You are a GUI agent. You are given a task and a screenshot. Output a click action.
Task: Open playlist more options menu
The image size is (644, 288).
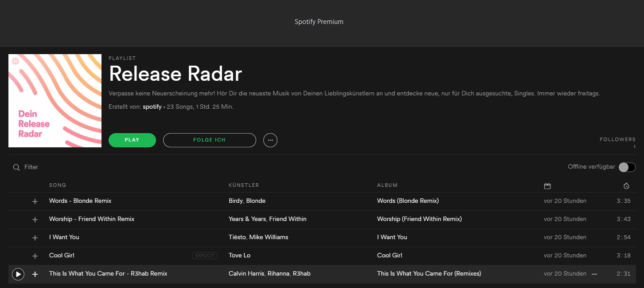pos(270,140)
